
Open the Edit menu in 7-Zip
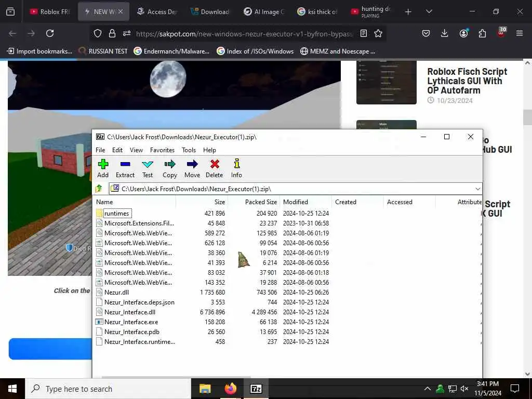click(x=117, y=150)
